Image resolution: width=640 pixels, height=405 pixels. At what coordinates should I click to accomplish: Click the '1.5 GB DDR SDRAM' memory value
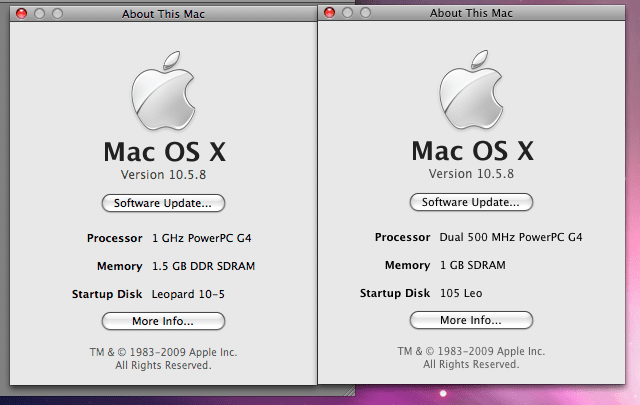[x=203, y=266]
